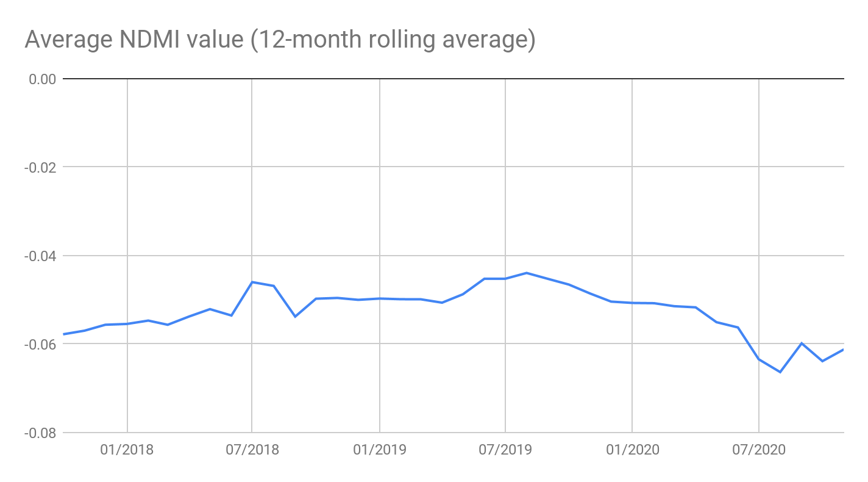
Task: Select the -0.08 y-axis label
Action: point(40,433)
